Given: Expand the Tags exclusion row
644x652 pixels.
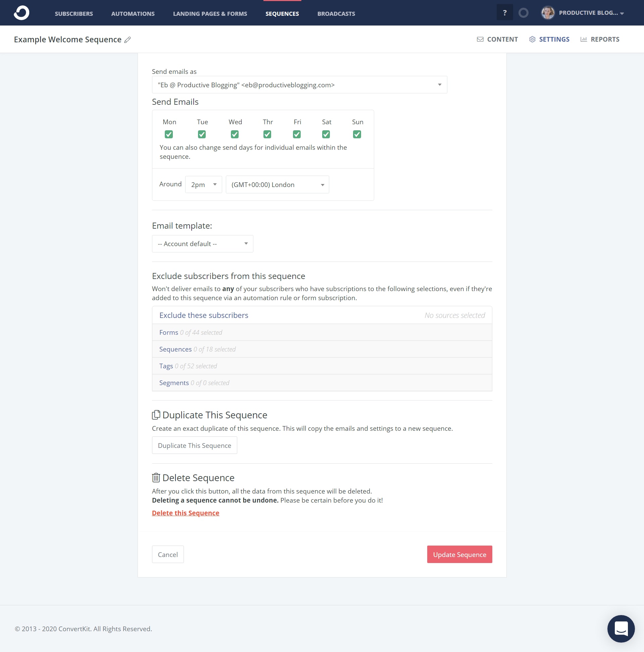Looking at the screenshot, I should click(322, 366).
